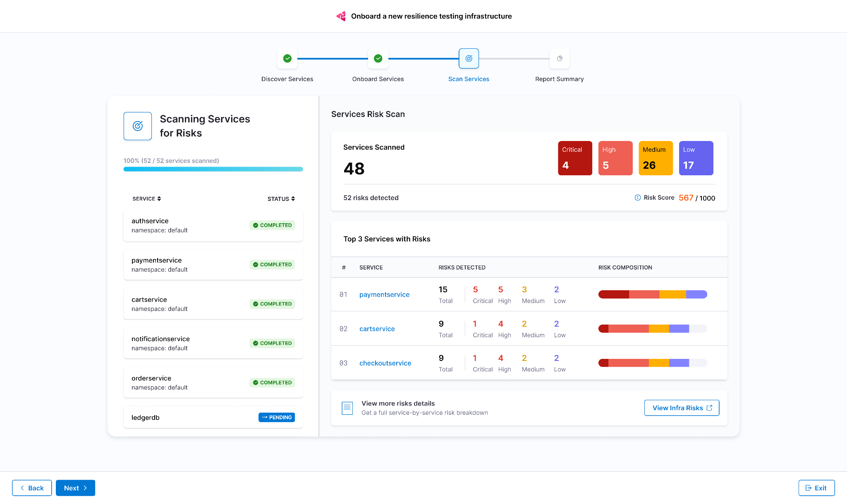Screen dimensions: 847x504
Task: Click the 'Services Risk Scan' heading
Action: click(x=368, y=114)
